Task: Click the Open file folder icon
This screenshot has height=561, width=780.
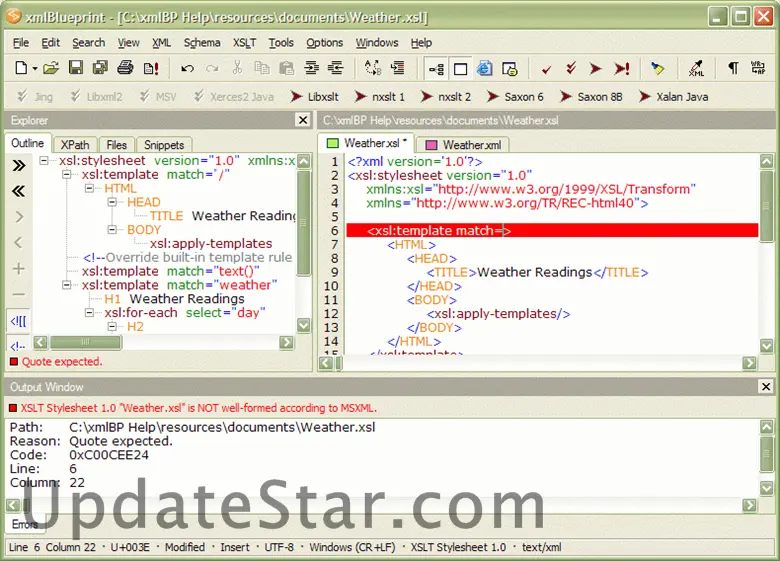Action: (51, 68)
